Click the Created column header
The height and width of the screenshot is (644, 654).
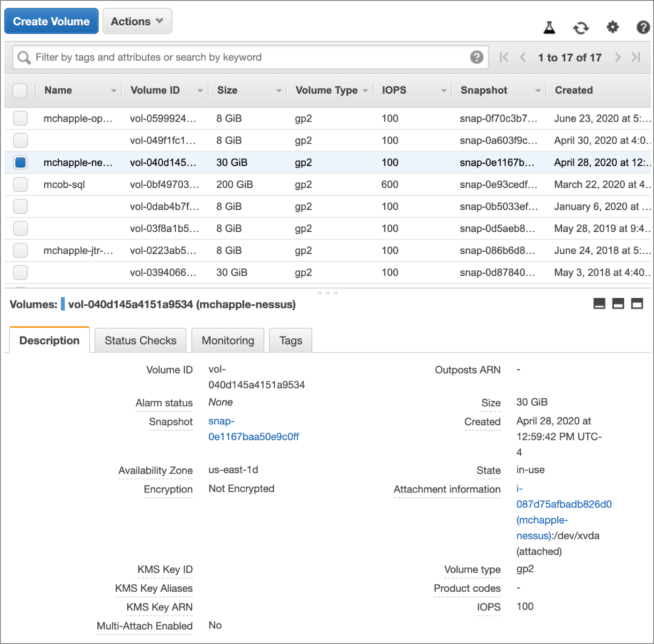(574, 90)
